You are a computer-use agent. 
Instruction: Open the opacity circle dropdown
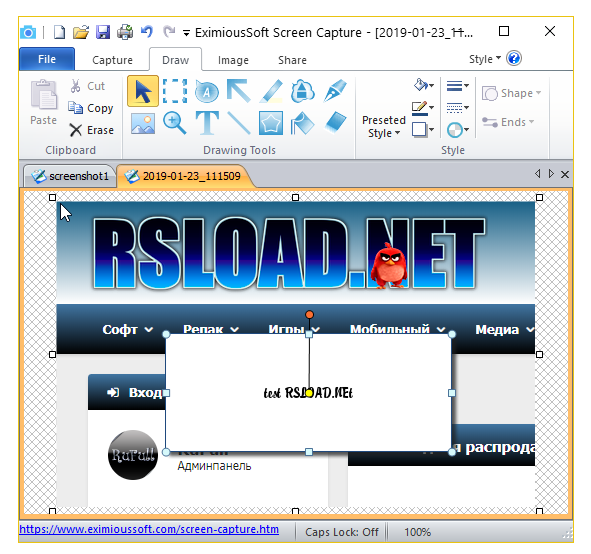[x=458, y=130]
